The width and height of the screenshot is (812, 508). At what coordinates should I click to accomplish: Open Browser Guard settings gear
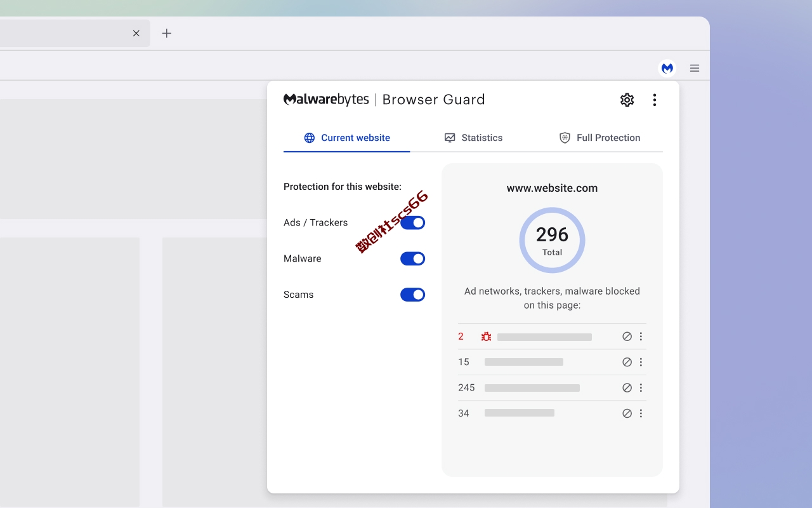(x=627, y=100)
